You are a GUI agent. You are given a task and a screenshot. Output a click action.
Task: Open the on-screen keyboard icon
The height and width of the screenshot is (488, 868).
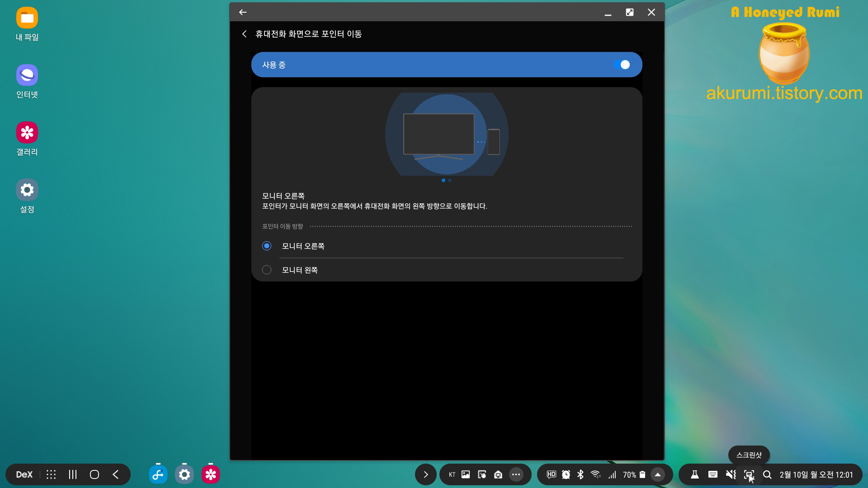(713, 474)
